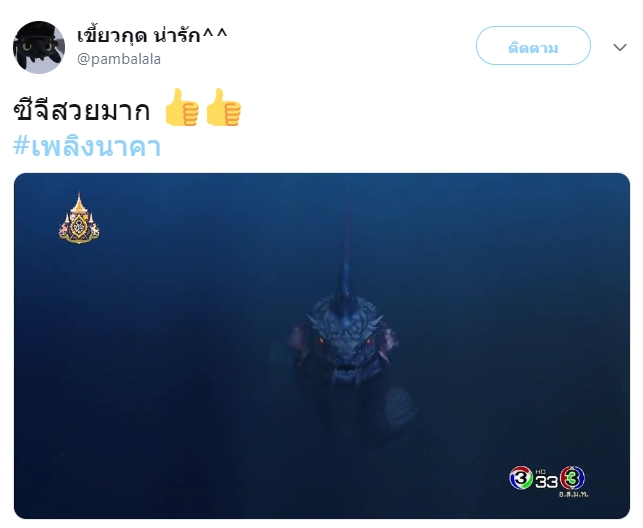The image size is (643, 528).
Task: Click the Channel 3 HD logo
Action: (x=521, y=478)
